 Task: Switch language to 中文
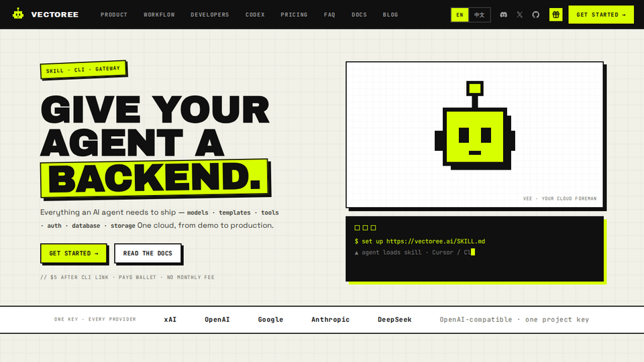(479, 15)
